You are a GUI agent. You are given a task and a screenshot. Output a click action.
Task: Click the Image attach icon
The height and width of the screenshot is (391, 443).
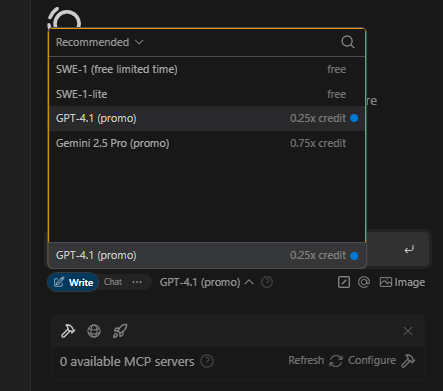click(402, 282)
